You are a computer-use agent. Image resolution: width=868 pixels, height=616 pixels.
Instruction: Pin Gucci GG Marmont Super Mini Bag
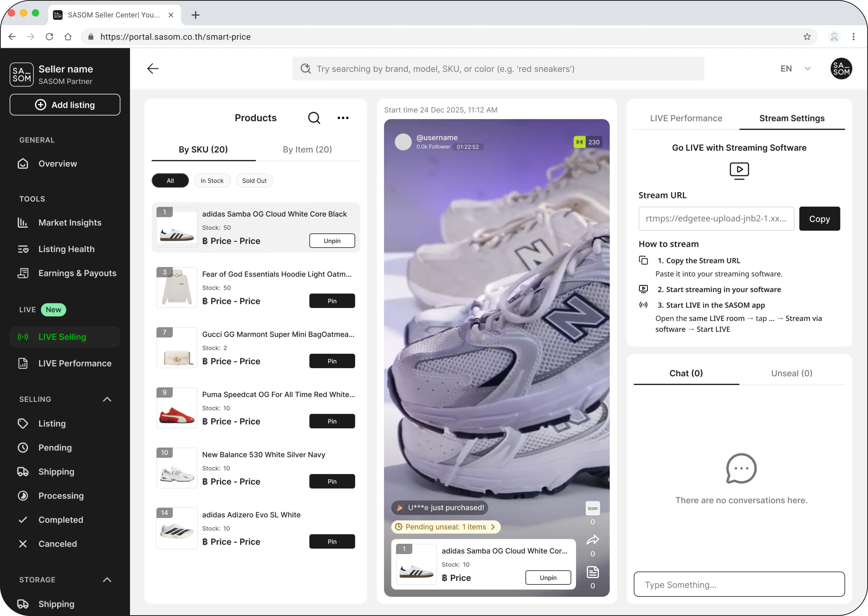click(x=332, y=361)
